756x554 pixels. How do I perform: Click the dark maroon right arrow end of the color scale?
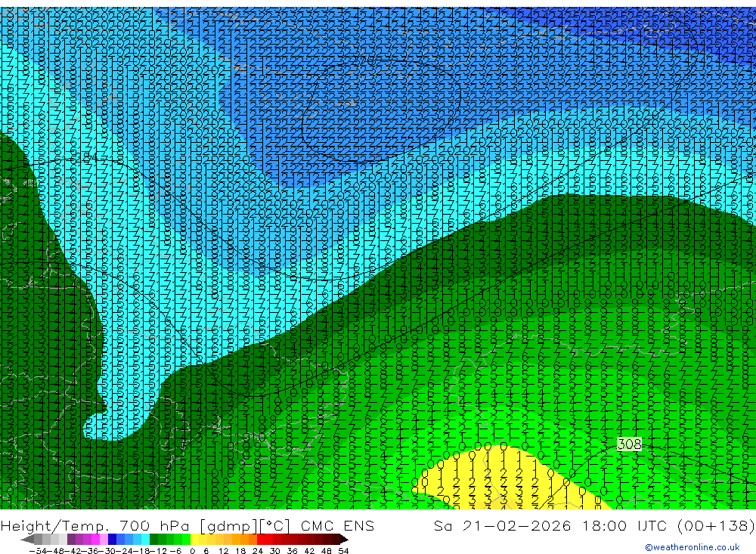click(344, 540)
